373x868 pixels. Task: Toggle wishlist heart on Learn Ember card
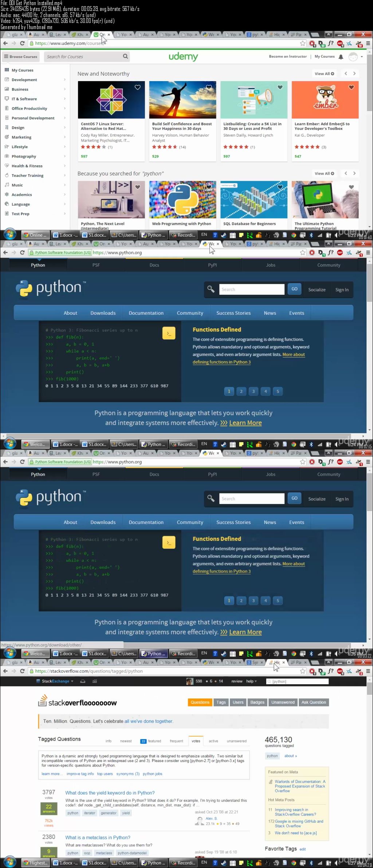coord(352,87)
